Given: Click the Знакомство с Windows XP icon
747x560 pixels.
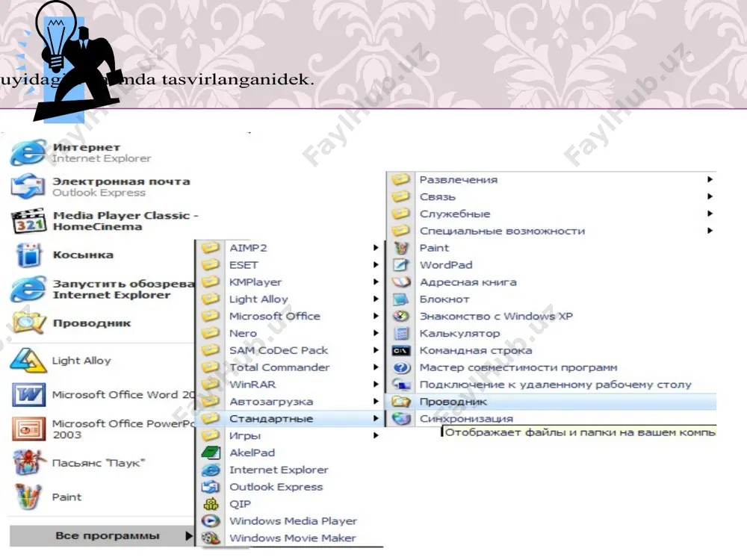Looking at the screenshot, I should [401, 316].
